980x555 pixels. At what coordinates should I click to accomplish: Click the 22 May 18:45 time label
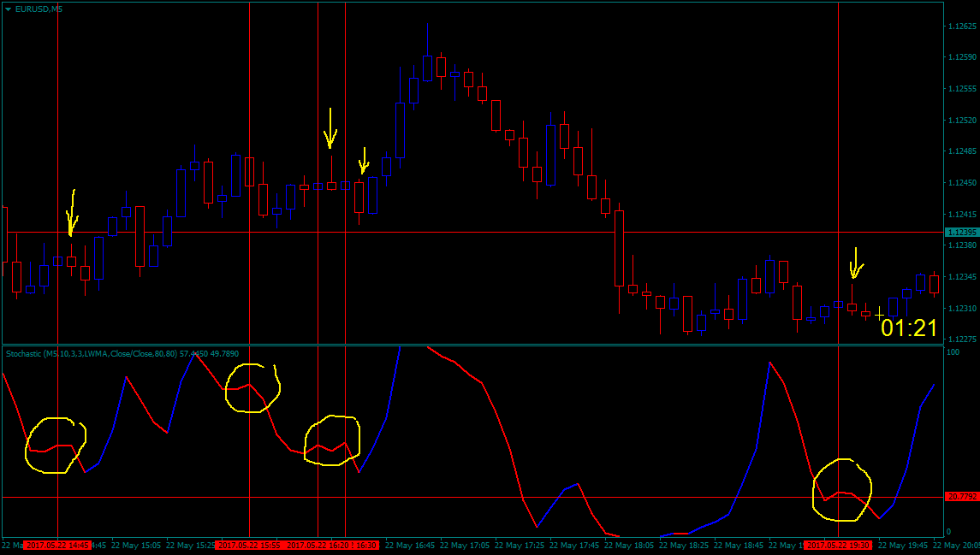click(739, 545)
